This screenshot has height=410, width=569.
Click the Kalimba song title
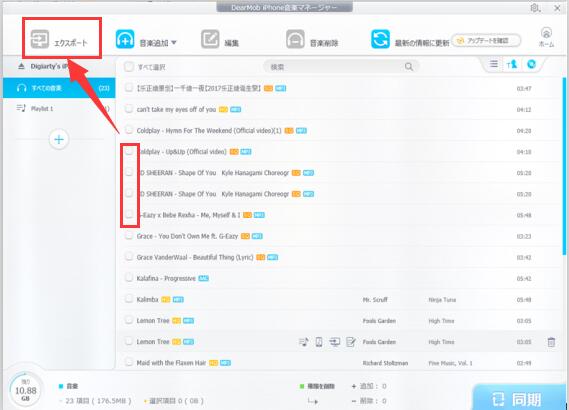[x=147, y=300]
